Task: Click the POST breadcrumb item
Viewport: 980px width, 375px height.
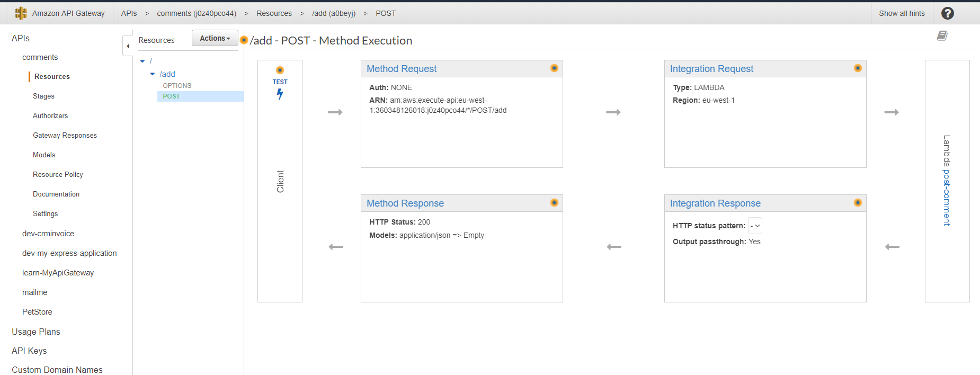Action: point(386,13)
